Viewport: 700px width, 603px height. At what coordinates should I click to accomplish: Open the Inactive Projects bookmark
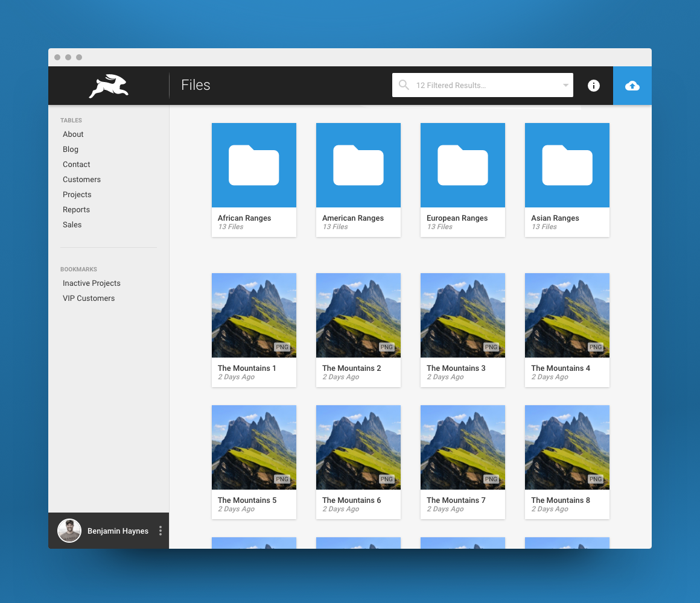point(92,283)
